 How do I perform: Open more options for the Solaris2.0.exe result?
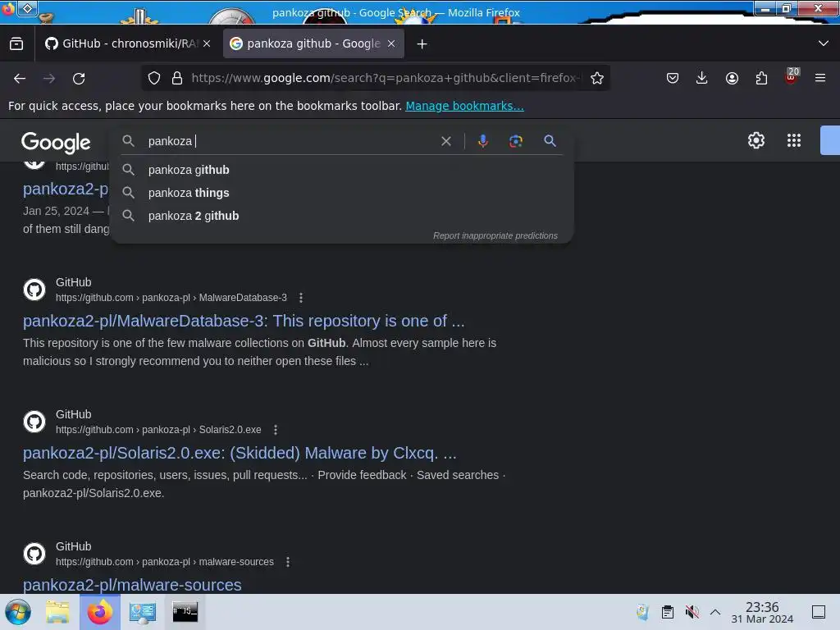point(276,430)
